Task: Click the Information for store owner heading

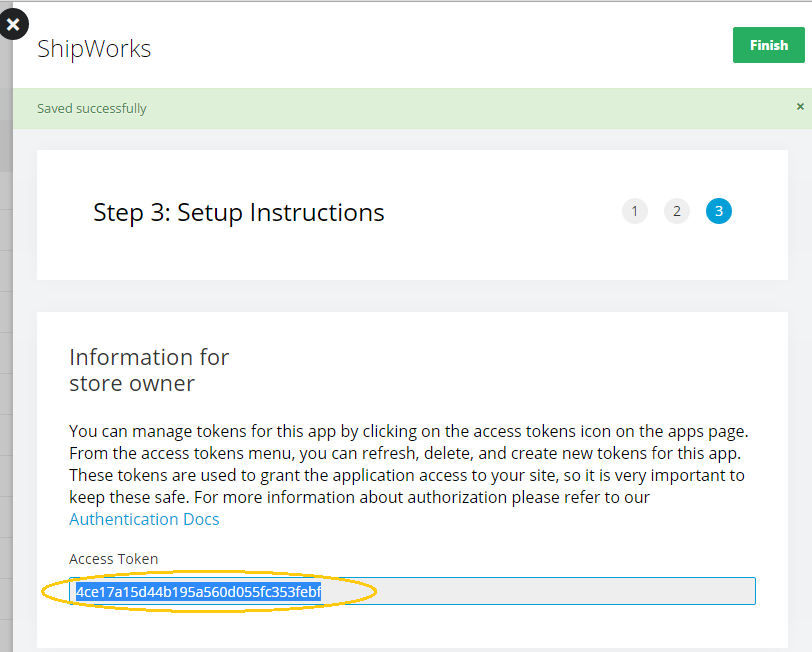Action: 149,370
